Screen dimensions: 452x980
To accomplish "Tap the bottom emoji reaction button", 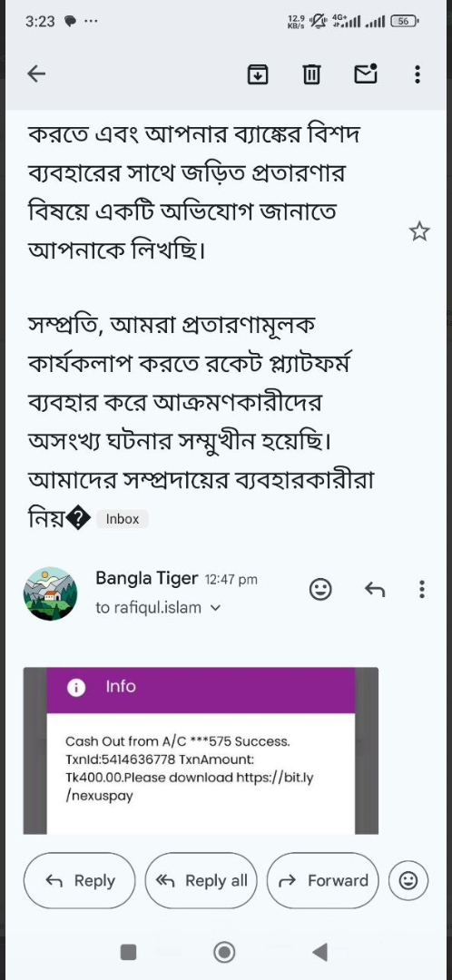I will point(408,880).
